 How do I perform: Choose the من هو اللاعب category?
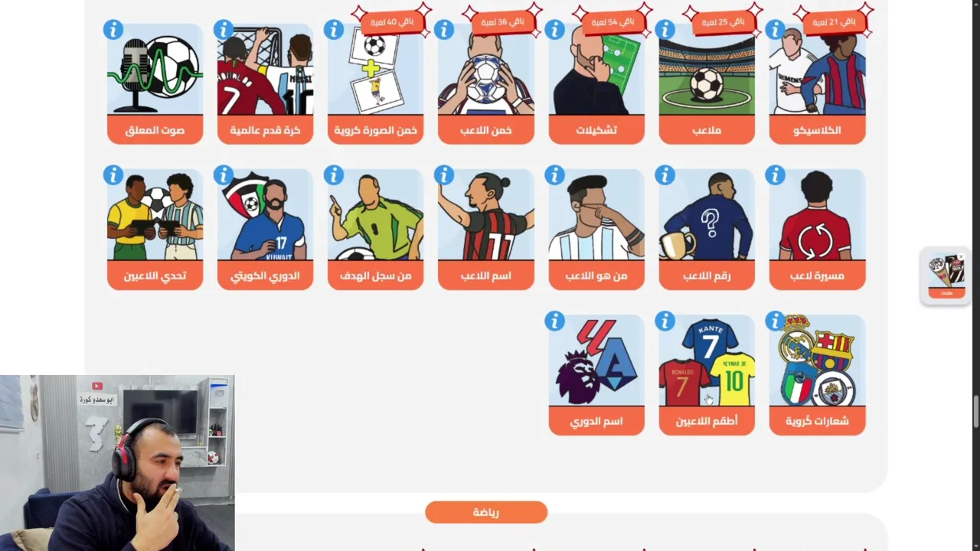596,229
